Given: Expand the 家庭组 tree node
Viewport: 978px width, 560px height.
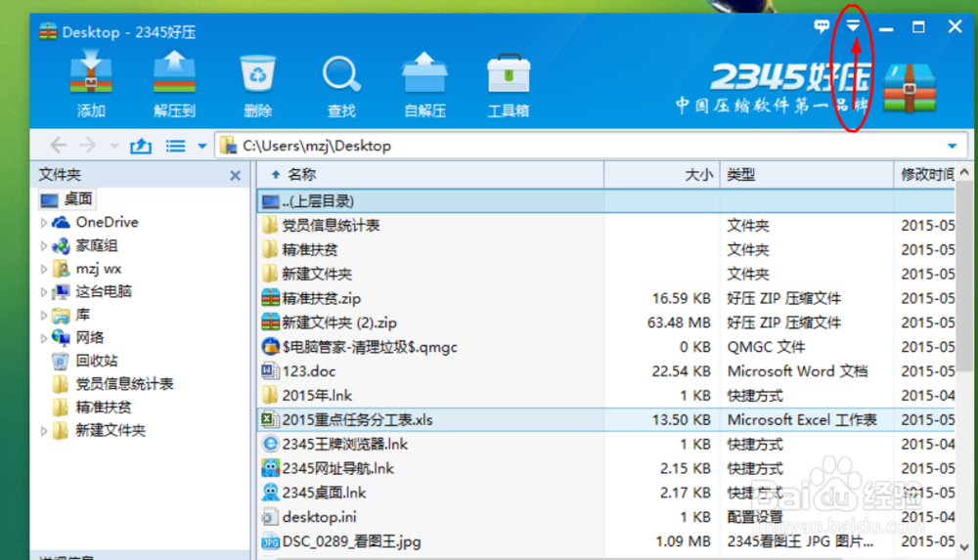Looking at the screenshot, I should [x=43, y=245].
